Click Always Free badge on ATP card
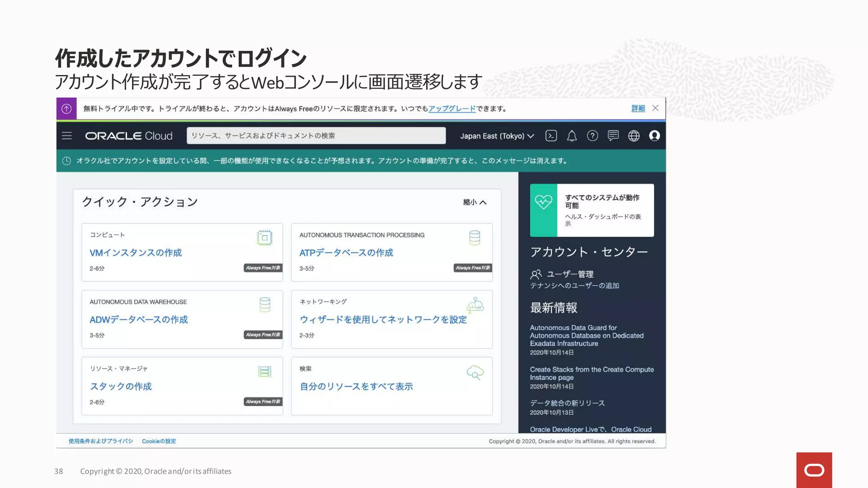 (473, 268)
